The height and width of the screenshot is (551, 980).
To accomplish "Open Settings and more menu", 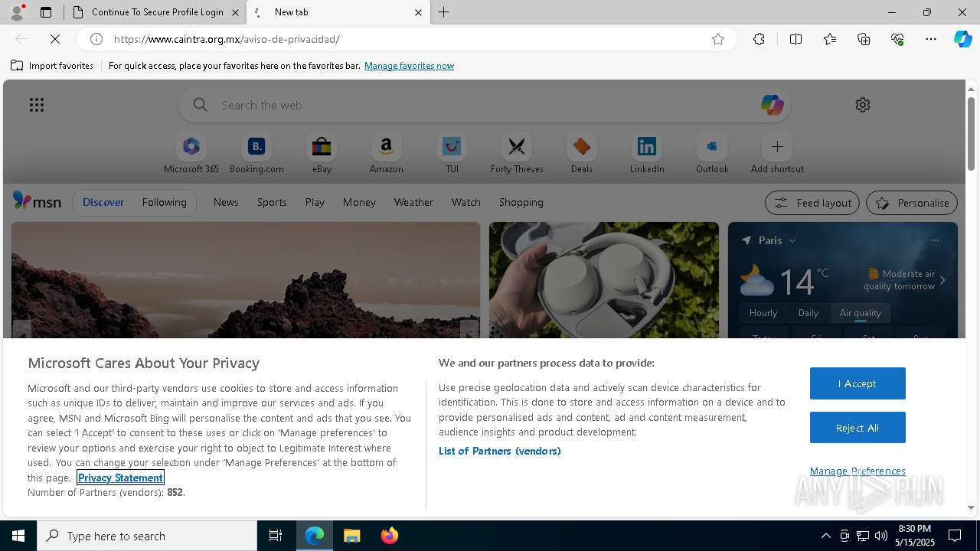I will (x=931, y=39).
